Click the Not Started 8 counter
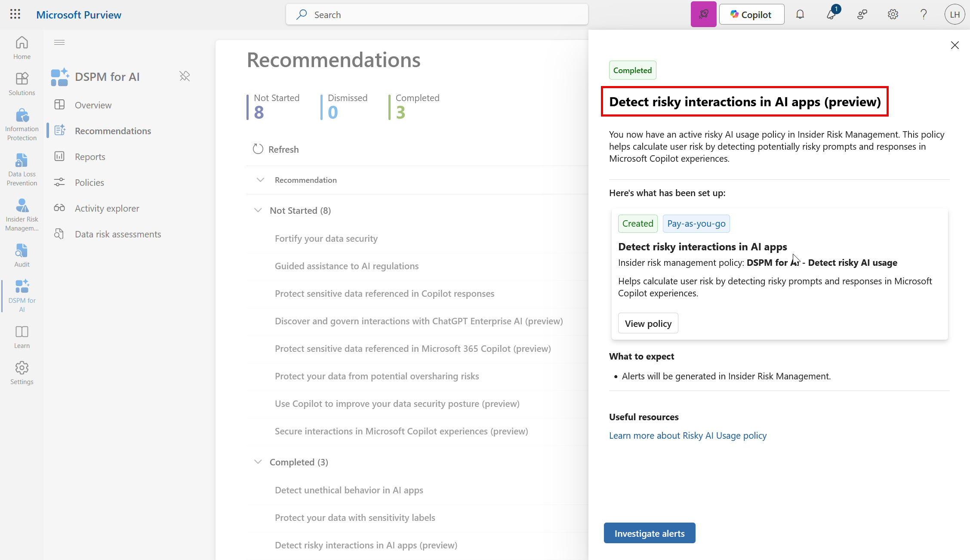This screenshot has width=970, height=560. pyautogui.click(x=274, y=107)
